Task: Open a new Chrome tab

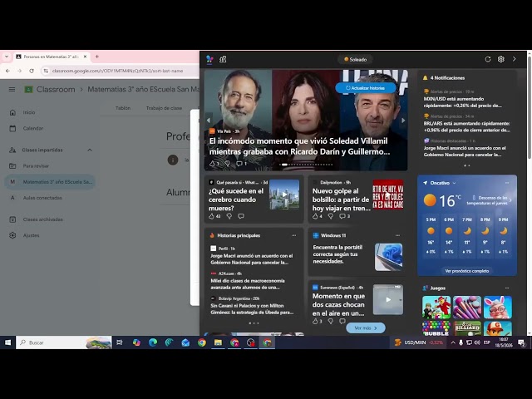Action: point(96,57)
